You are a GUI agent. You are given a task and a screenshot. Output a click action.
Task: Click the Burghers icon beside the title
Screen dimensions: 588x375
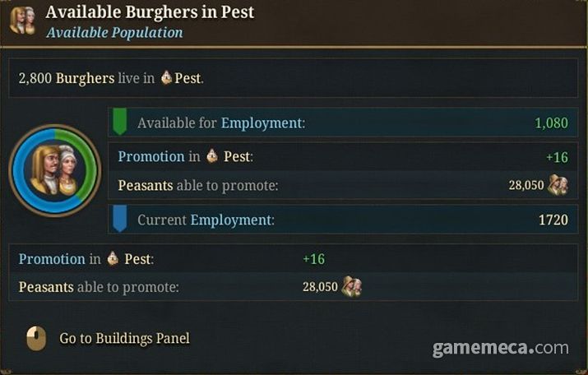coord(22,19)
